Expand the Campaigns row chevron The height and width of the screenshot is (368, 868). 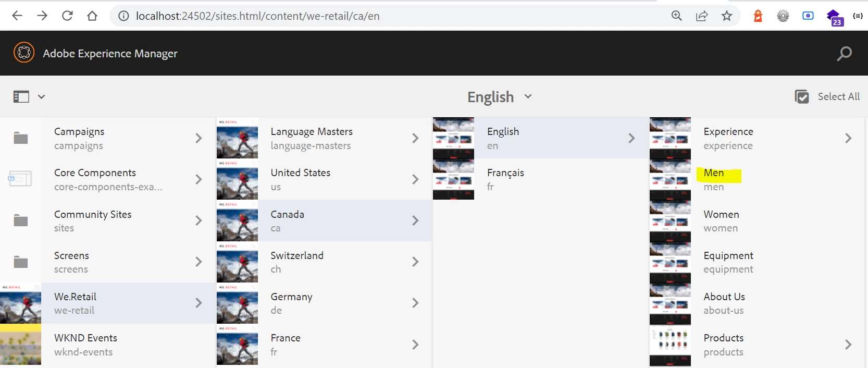(199, 138)
